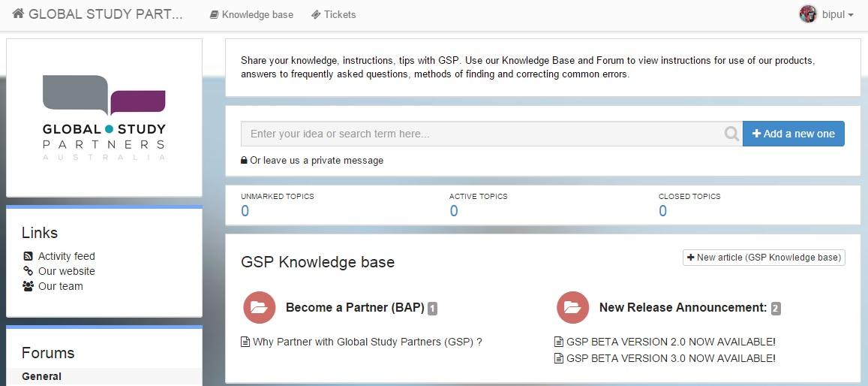Viewport: 868px width, 386px height.
Task: Click the ticket icon beside Tickets
Action: click(316, 15)
